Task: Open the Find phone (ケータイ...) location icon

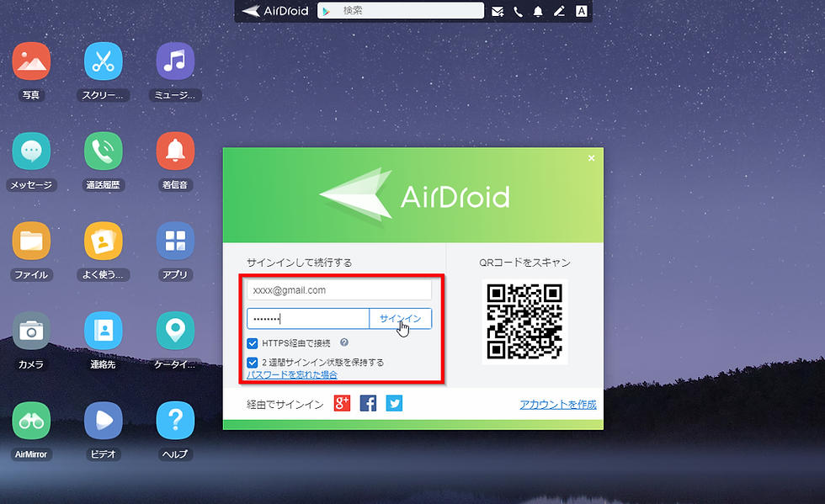Action: tap(175, 331)
